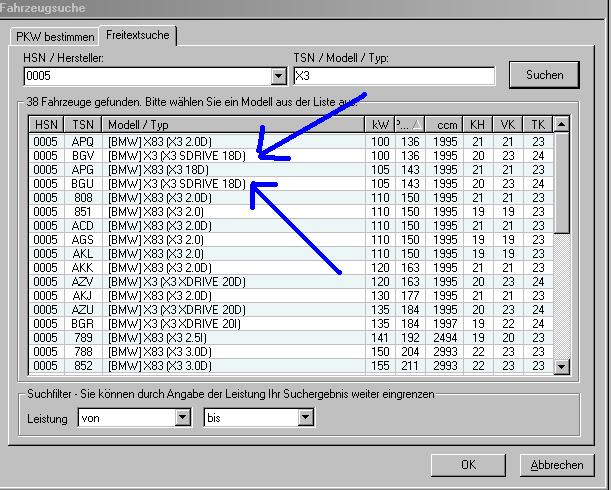Open the HSN / Hersteller dropdown
The height and width of the screenshot is (490, 611).
278,76
